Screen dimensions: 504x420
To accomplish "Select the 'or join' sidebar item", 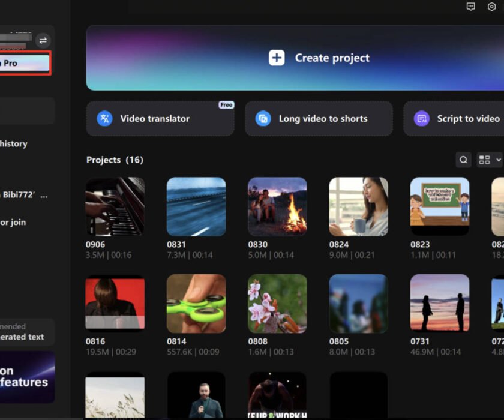I will 13,223.
